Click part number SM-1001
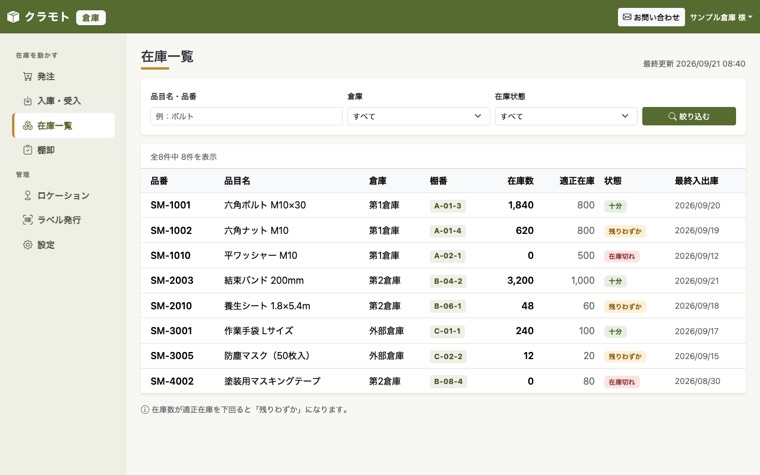The image size is (760, 475). pyautogui.click(x=170, y=205)
